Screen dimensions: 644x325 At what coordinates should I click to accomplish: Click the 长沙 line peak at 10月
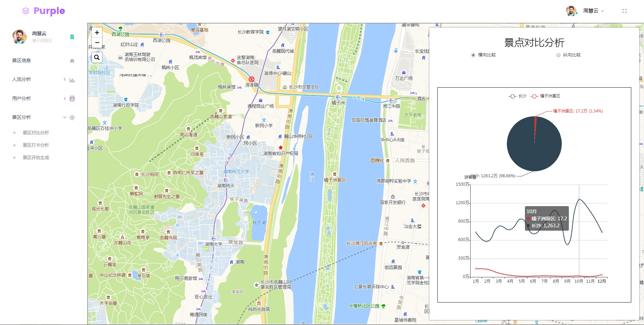coord(579,199)
